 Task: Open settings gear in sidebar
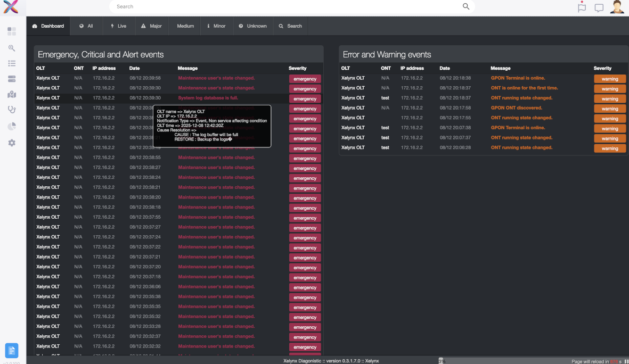12,143
